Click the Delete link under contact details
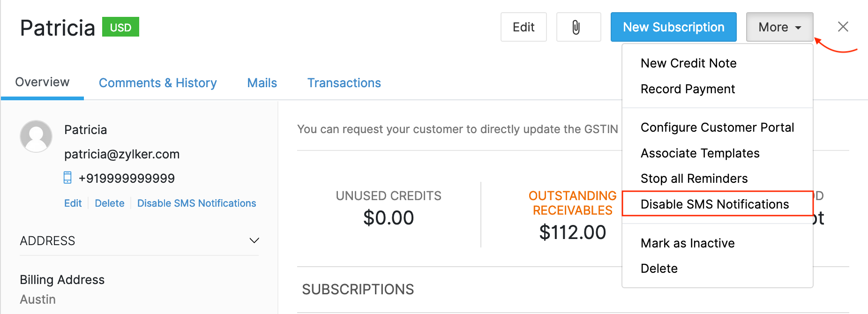The height and width of the screenshot is (314, 868). point(109,203)
